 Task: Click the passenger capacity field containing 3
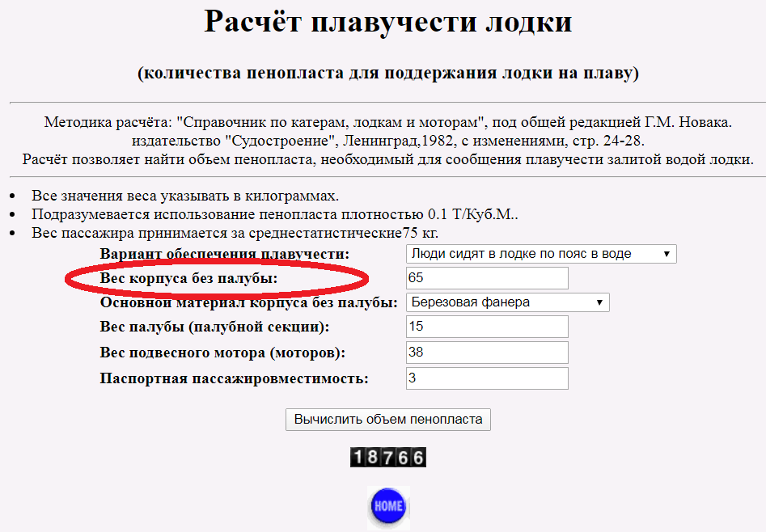(487, 378)
